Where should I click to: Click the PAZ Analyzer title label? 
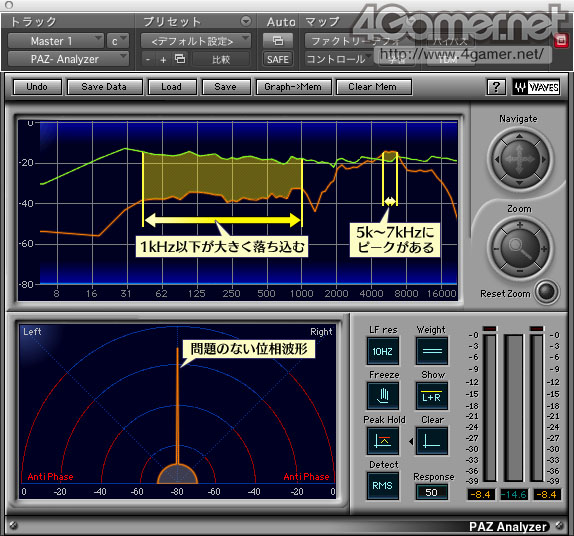pyautogui.click(x=508, y=526)
